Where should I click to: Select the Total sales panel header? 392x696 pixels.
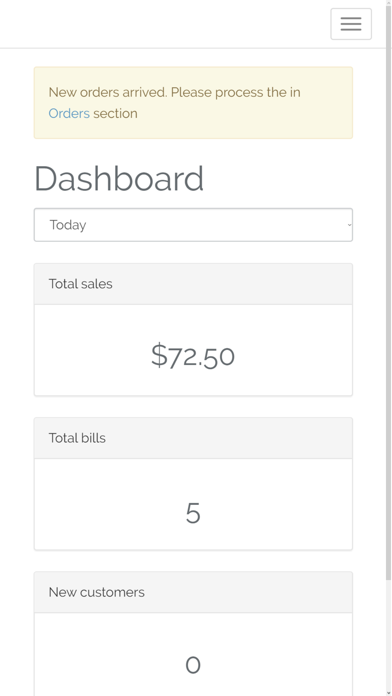point(193,284)
